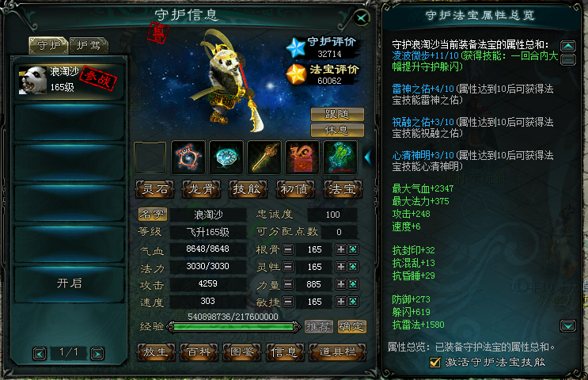Click the blue star 守护评价 icon
This screenshot has height=380, width=588.
point(296,48)
